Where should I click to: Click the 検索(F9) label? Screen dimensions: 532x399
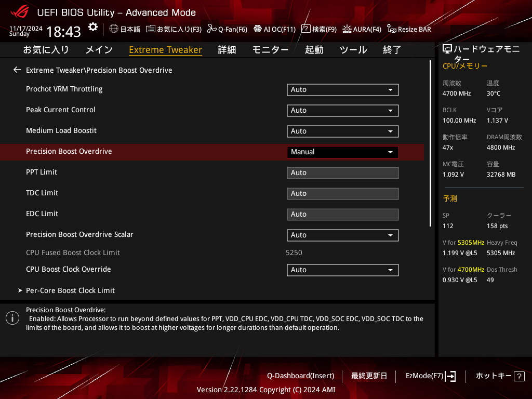click(324, 29)
